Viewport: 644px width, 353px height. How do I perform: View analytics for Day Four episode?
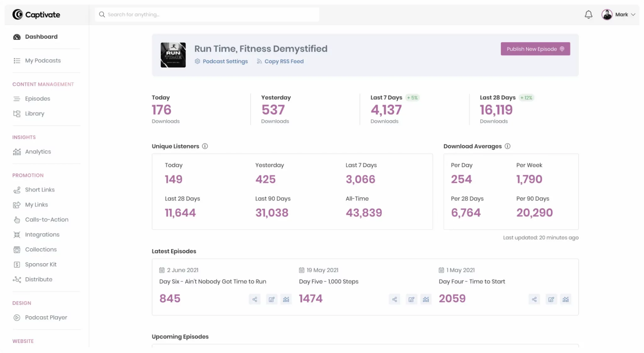point(565,299)
